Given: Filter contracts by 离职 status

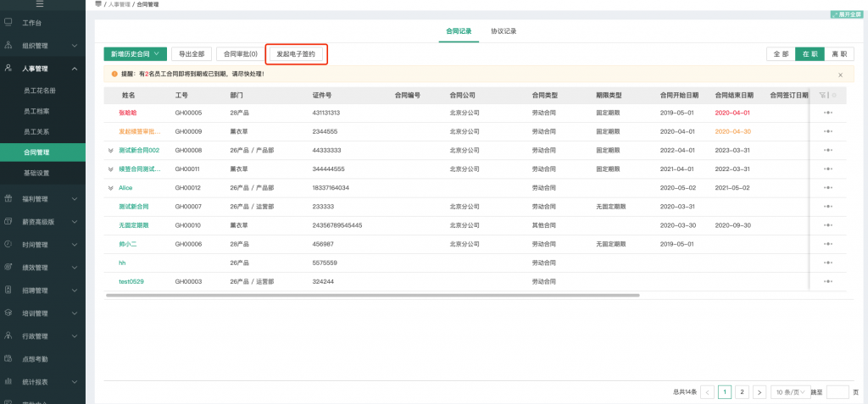Looking at the screenshot, I should tap(839, 53).
